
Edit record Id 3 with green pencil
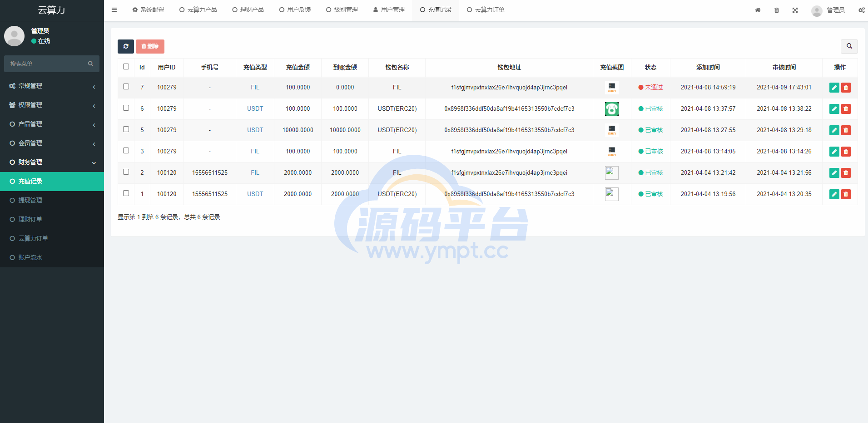tap(834, 152)
